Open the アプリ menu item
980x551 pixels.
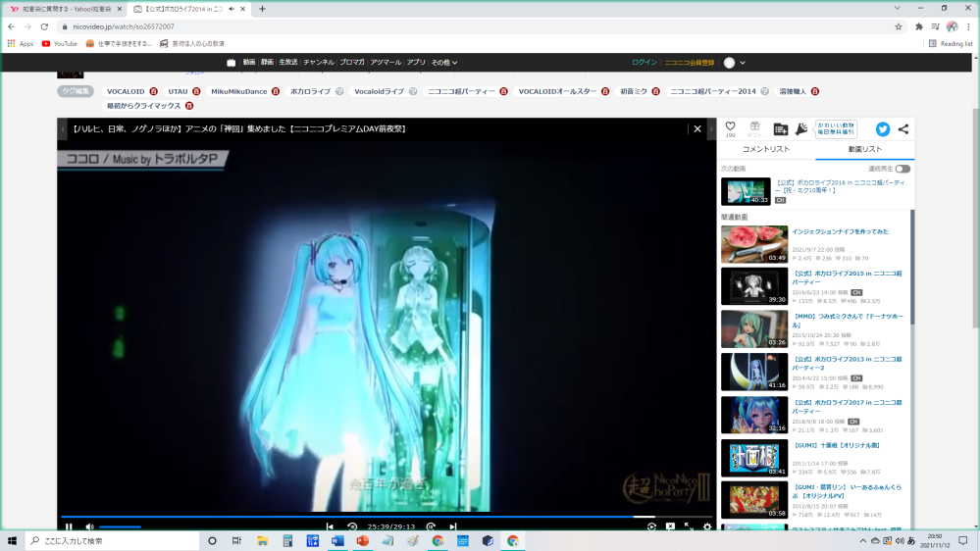point(416,63)
